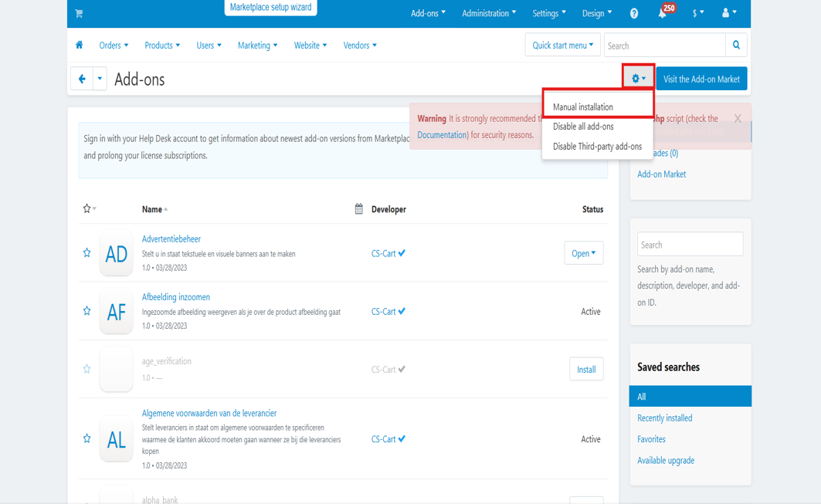Select Manual installation menu item
Viewport: 821px width, 504px height.
pos(583,107)
